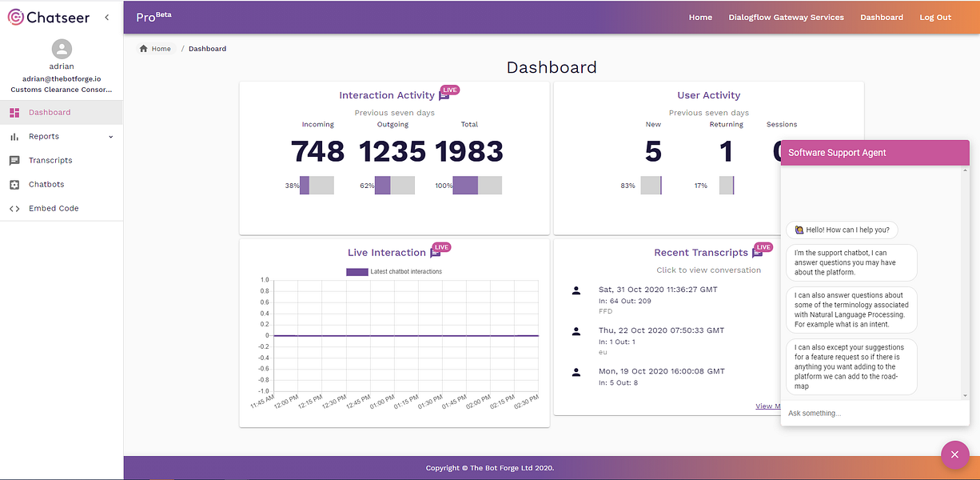
Task: Open the Dashboard sidebar item
Action: tap(62, 112)
